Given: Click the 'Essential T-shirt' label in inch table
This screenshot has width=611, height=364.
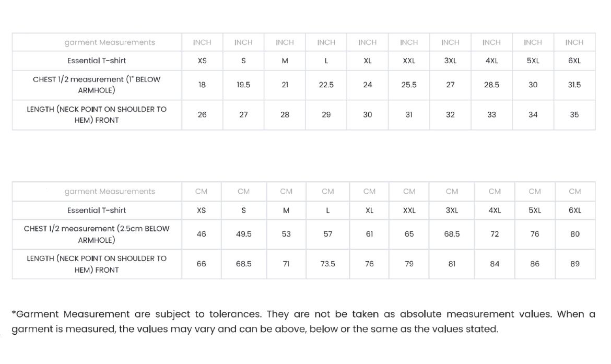Looking at the screenshot, I should (x=97, y=61).
